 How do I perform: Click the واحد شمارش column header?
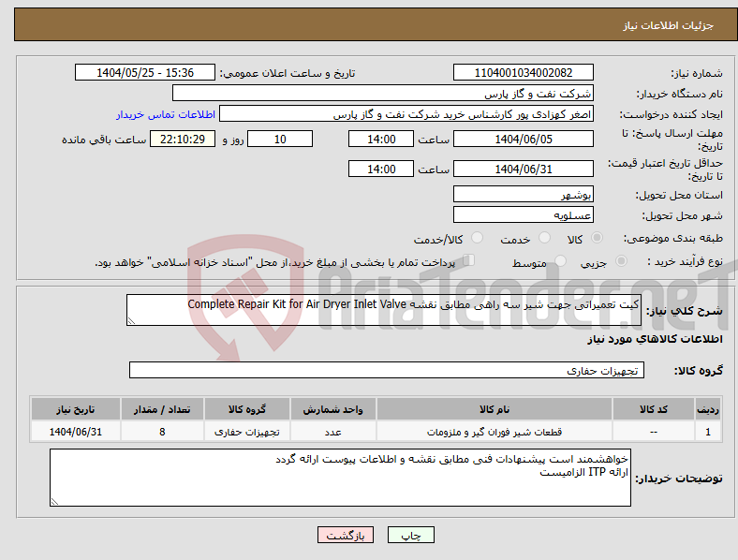pyautogui.click(x=332, y=409)
